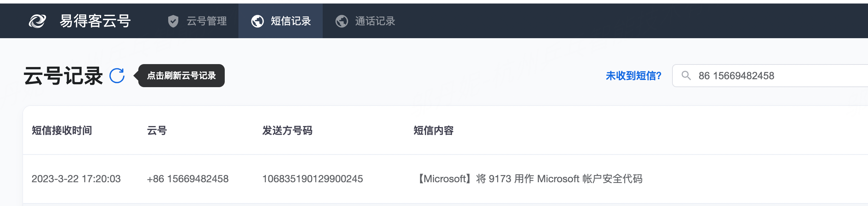Click the 云号 column header
Screen dimensions: 868x206
tap(157, 130)
